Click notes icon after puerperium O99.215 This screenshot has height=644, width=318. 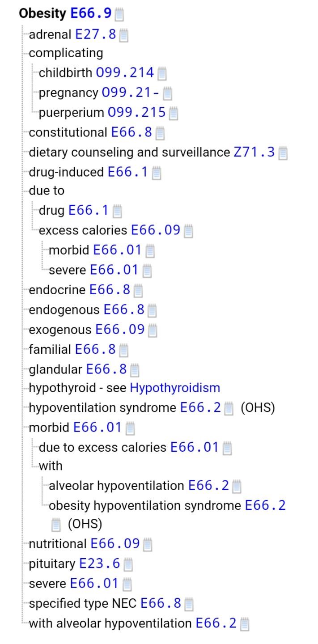(x=174, y=113)
